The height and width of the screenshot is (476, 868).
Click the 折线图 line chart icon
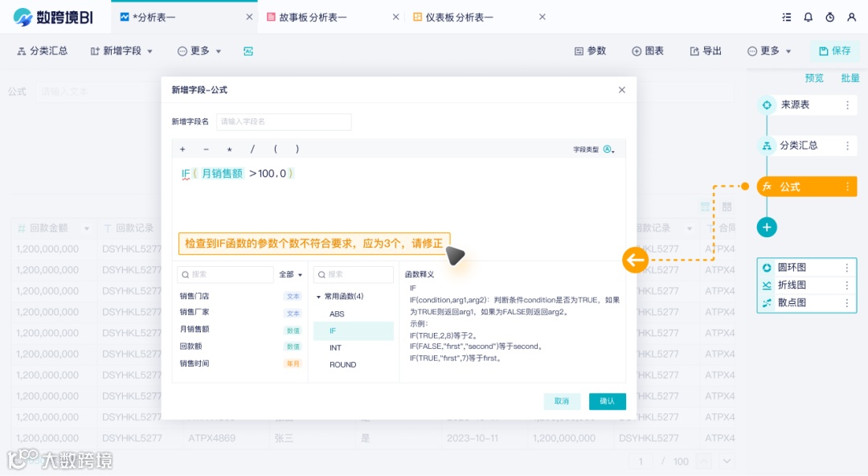click(768, 284)
